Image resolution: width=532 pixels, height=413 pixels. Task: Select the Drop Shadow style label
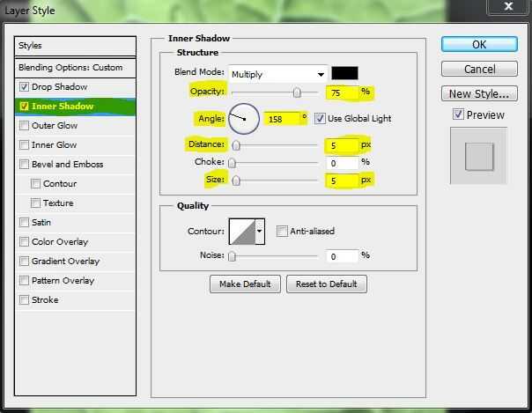coord(59,87)
